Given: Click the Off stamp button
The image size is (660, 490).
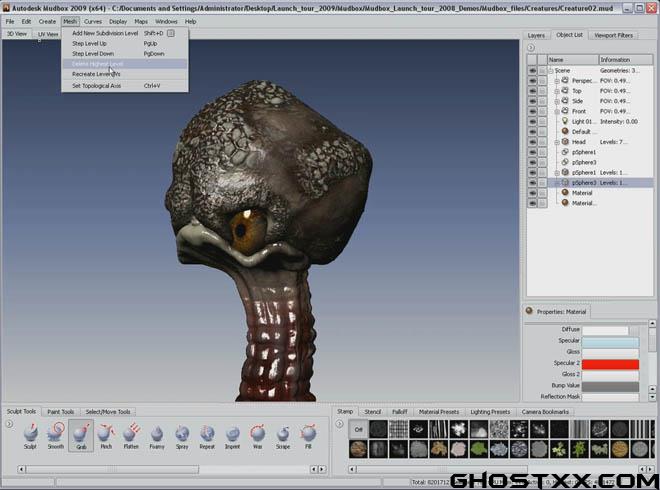Looking at the screenshot, I should 358,429.
